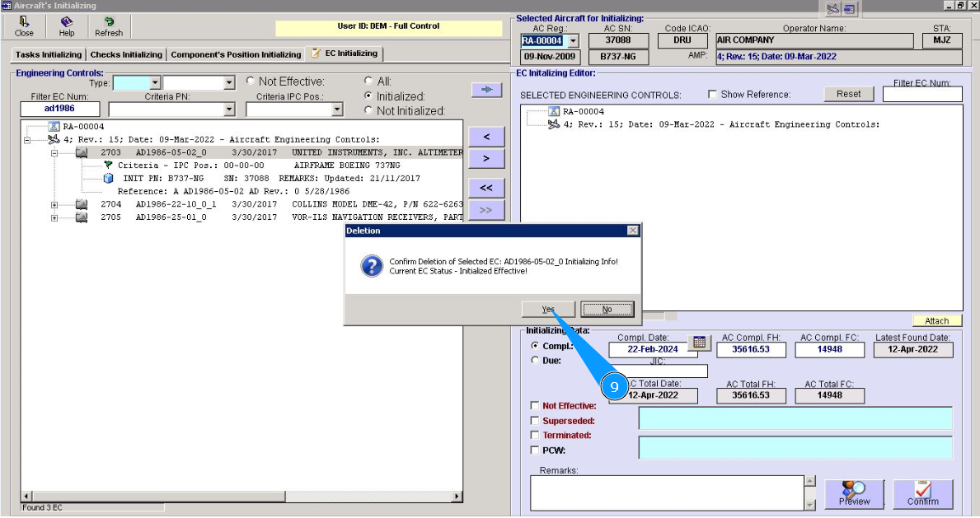Click the airplane icon in selected controls tree
980x518 pixels.
click(x=554, y=124)
